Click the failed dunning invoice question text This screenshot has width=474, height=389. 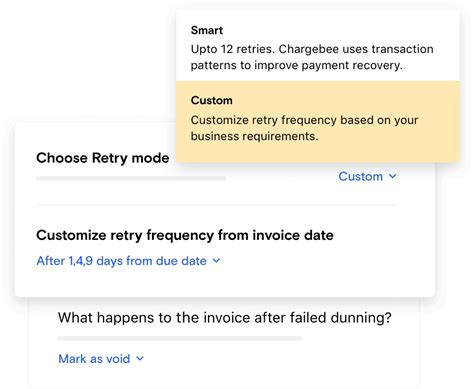(x=225, y=318)
